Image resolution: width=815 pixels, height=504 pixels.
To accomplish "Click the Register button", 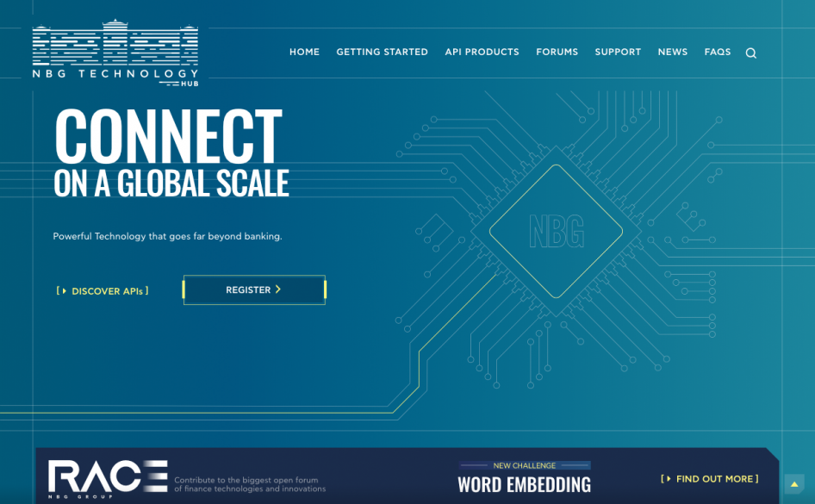I will point(254,290).
